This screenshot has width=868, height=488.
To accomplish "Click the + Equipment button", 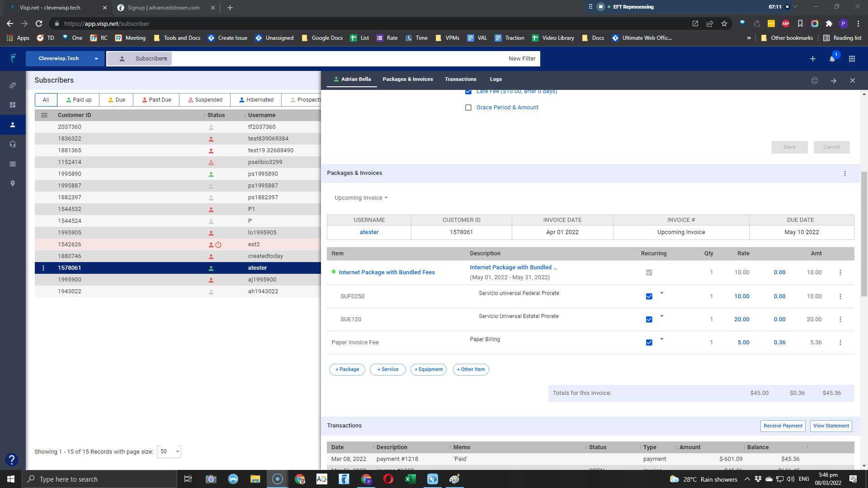I will click(x=428, y=369).
